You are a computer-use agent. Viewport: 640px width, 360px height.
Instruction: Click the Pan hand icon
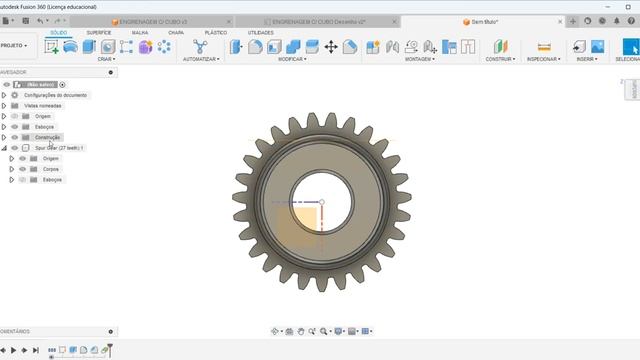click(x=301, y=331)
